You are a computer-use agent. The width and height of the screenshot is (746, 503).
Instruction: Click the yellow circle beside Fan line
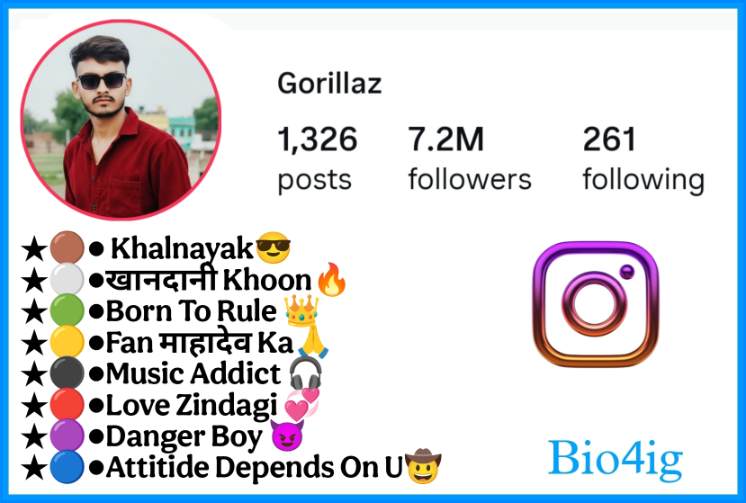tap(67, 341)
